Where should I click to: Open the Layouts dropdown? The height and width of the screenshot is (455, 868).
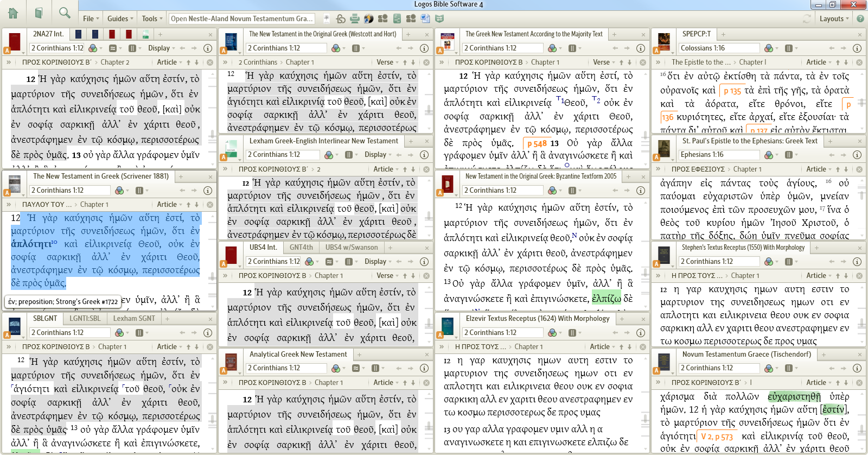(x=834, y=18)
